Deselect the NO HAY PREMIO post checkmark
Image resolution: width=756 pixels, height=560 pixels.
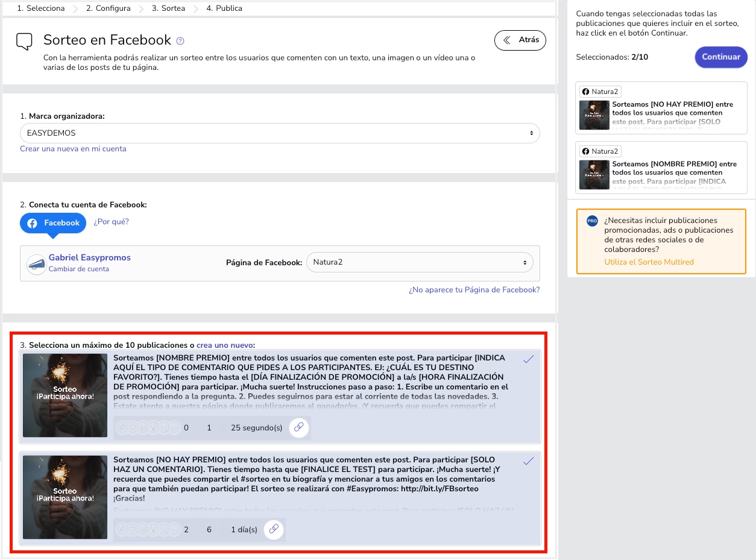529,461
